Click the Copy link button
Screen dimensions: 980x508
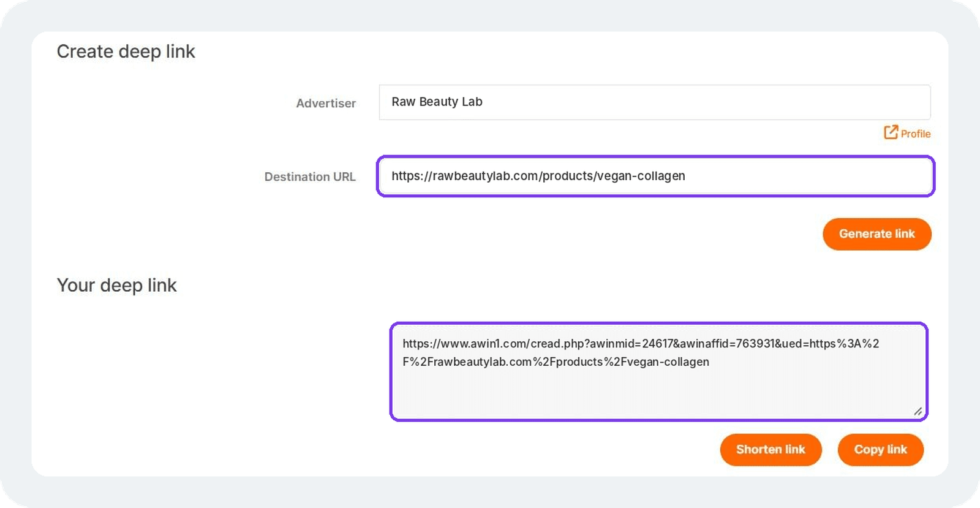pyautogui.click(x=880, y=450)
